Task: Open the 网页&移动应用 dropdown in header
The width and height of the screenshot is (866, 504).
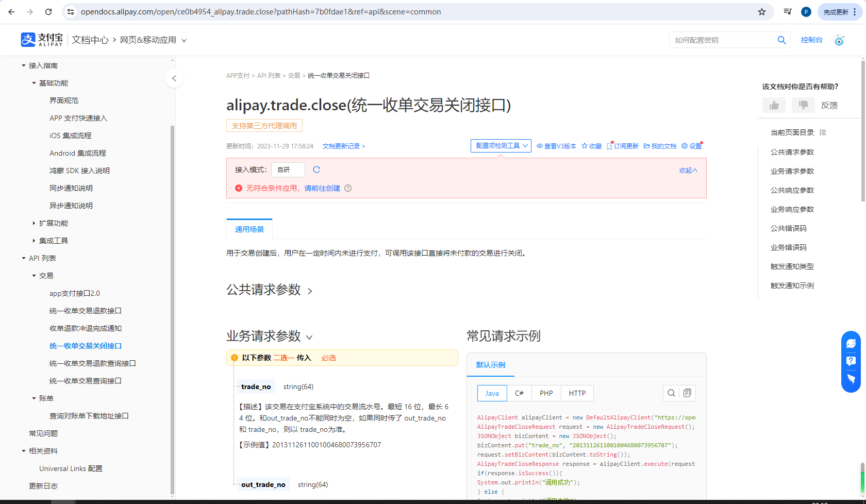Action: tap(153, 40)
